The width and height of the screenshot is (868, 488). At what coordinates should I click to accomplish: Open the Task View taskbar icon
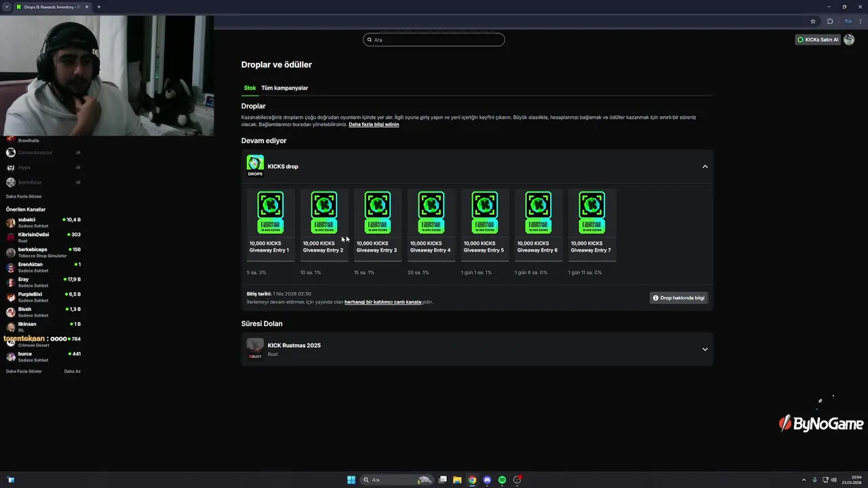(x=442, y=480)
